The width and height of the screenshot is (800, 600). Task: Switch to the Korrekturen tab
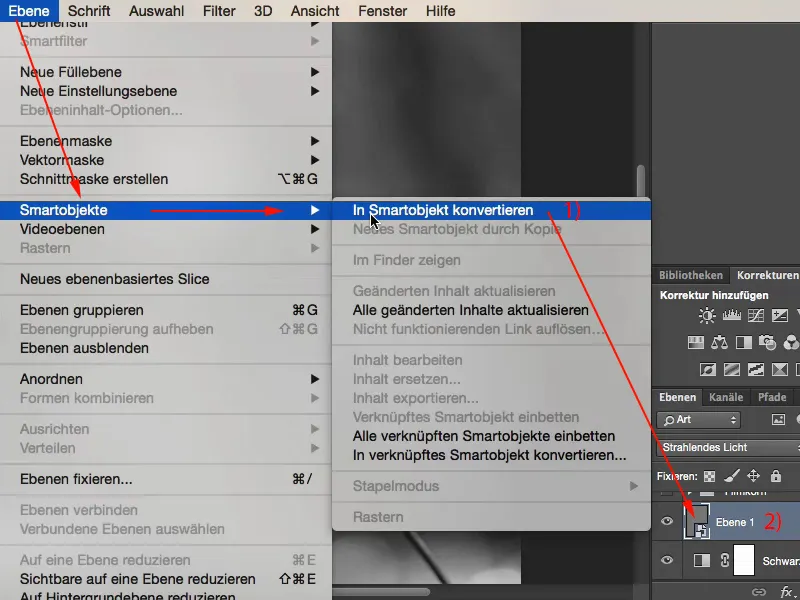coord(768,275)
